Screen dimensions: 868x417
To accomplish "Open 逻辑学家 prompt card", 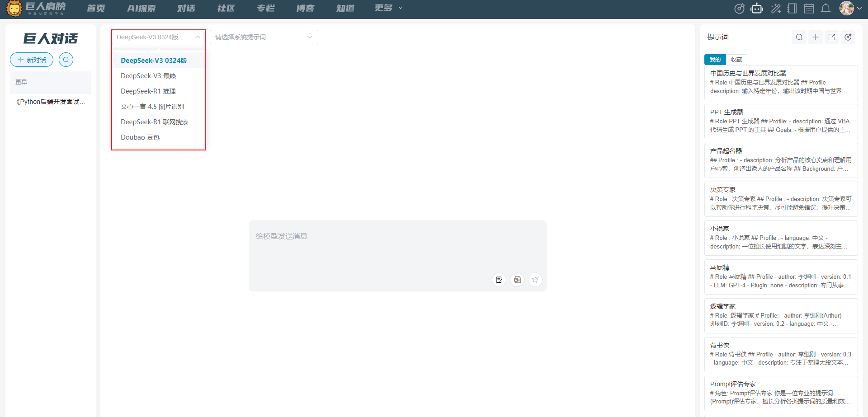I will [781, 316].
